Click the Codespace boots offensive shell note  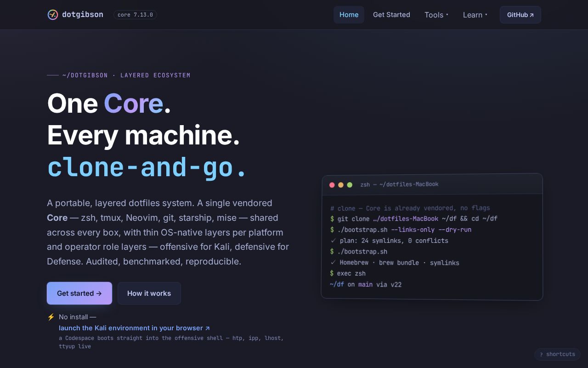point(171,342)
